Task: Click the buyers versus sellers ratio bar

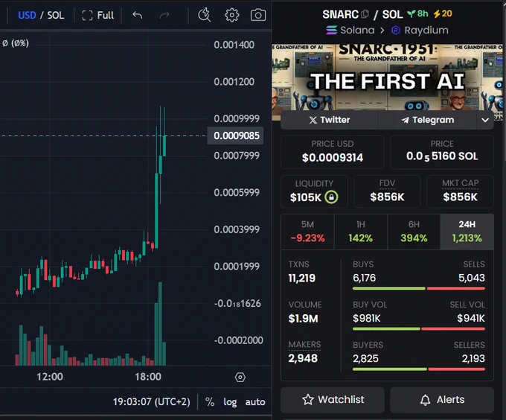Action: point(418,369)
